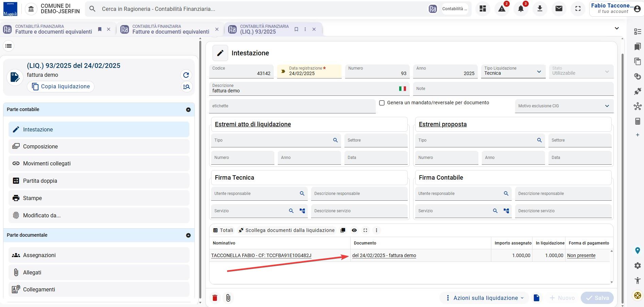The width and height of the screenshot is (644, 307).
Task: Collapse Parte documentale section
Action: (x=188, y=235)
